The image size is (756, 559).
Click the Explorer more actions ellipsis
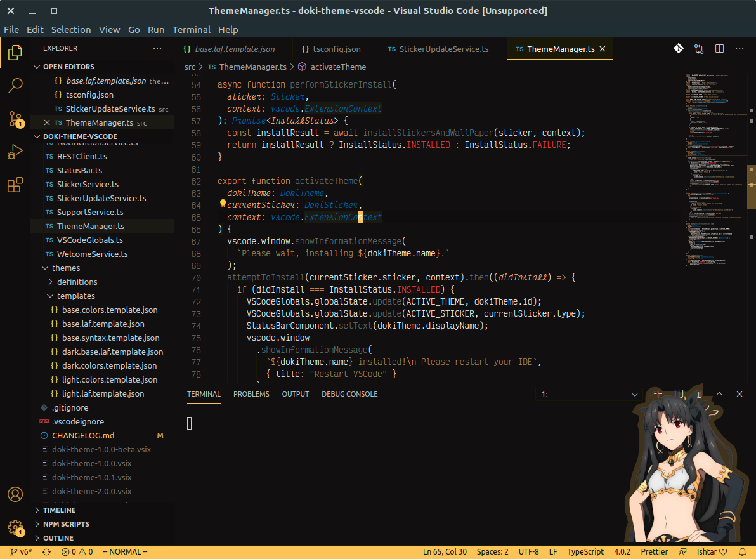157,48
